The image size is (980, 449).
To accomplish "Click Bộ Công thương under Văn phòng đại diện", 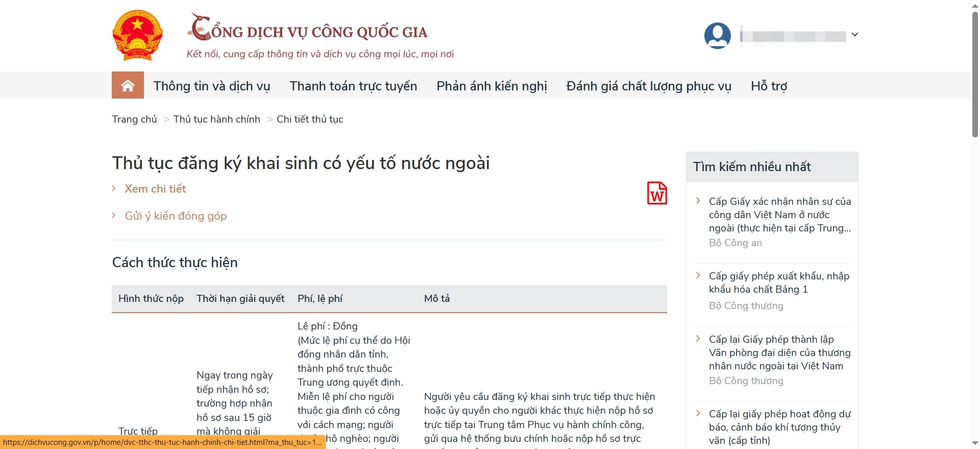I will pos(746,381).
